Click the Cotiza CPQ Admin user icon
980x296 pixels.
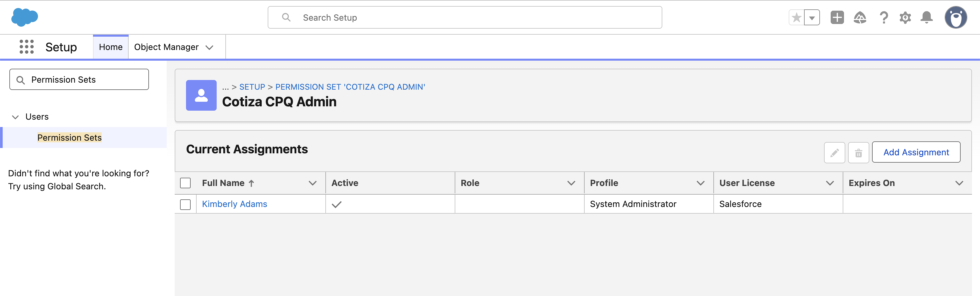(x=201, y=95)
